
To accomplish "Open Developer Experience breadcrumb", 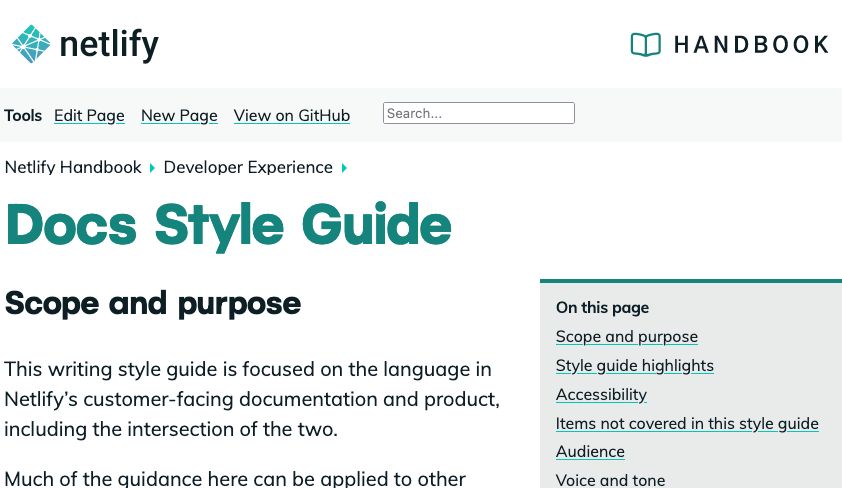I will pyautogui.click(x=248, y=167).
